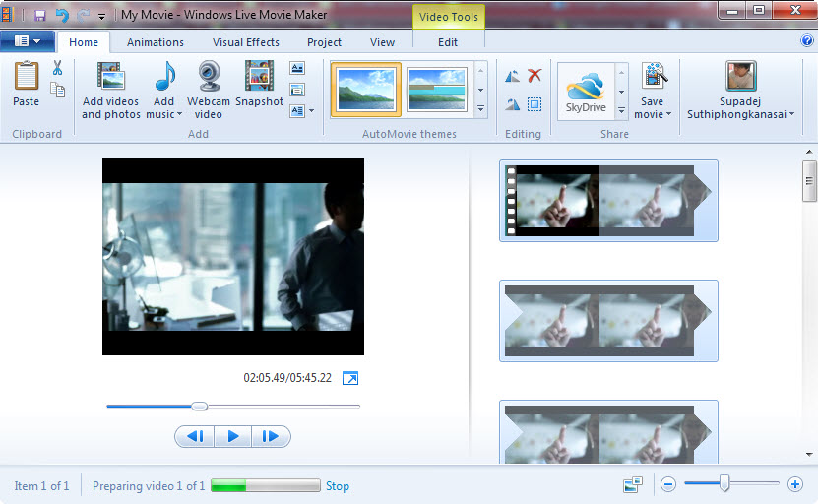Click Stop to cancel video preparation
Viewport: 818px width, 504px height.
[x=338, y=486]
